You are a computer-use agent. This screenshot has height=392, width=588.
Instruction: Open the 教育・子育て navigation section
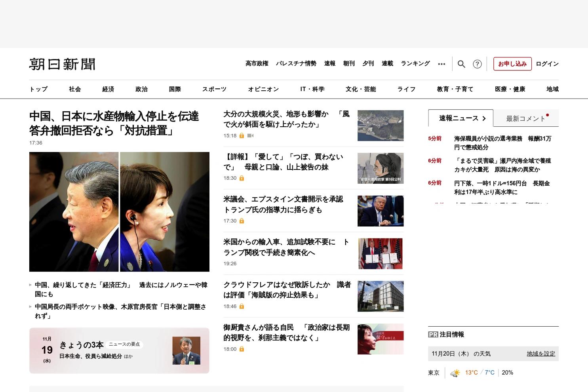pyautogui.click(x=455, y=89)
